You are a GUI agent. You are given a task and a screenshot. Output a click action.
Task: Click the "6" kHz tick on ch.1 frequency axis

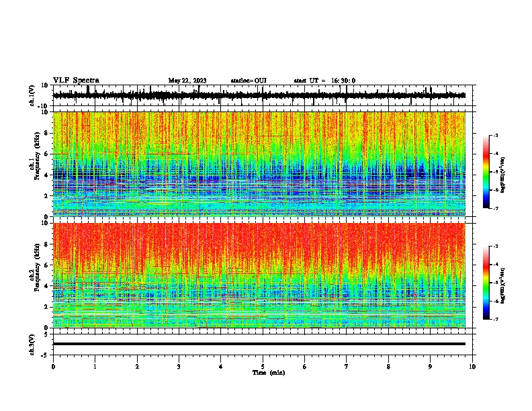[x=47, y=154]
